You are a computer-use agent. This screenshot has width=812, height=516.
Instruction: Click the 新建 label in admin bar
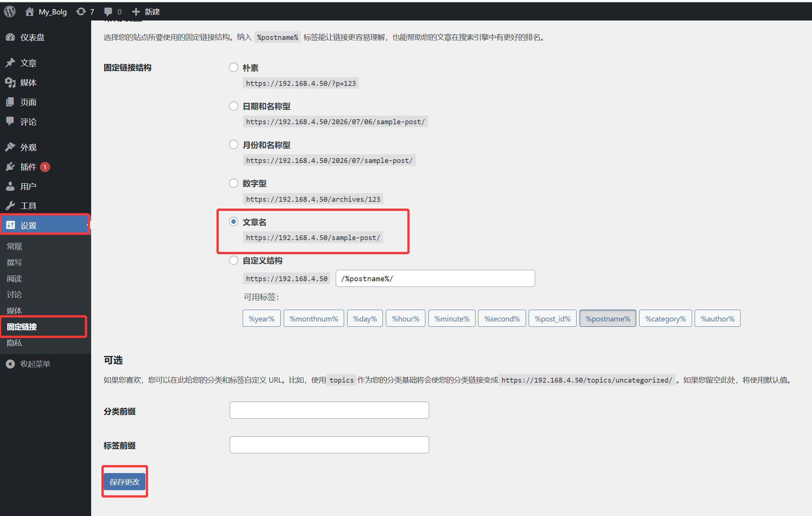coord(152,12)
